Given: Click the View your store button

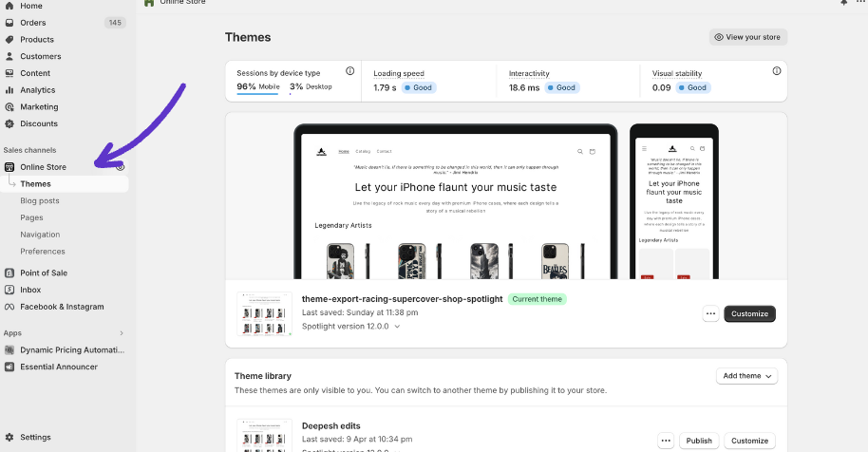Looking at the screenshot, I should 748,37.
